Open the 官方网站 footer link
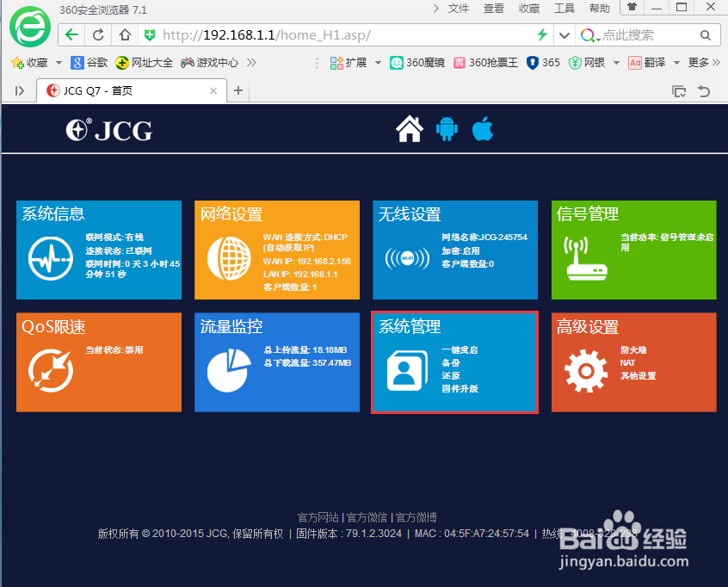 pos(317,517)
